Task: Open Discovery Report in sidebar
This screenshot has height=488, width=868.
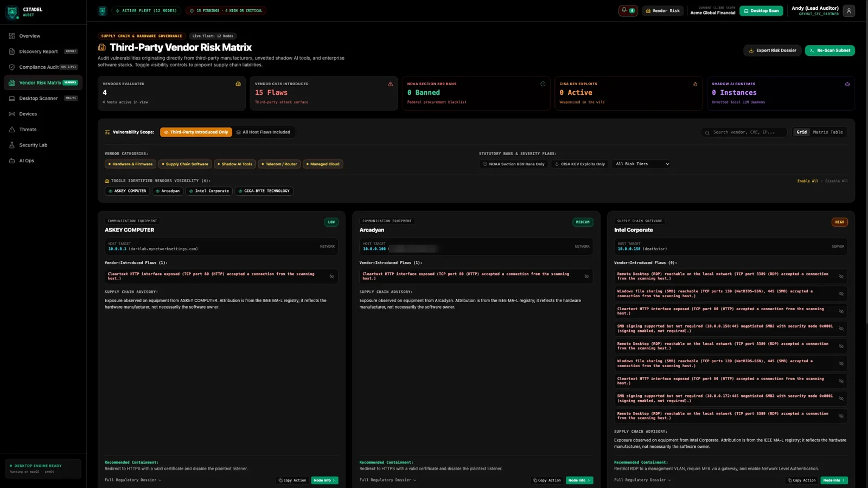Action: tap(43, 52)
